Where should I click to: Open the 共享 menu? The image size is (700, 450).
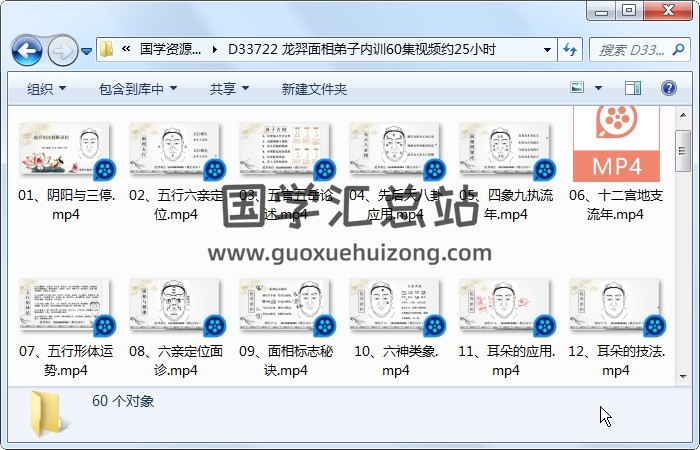point(228,89)
